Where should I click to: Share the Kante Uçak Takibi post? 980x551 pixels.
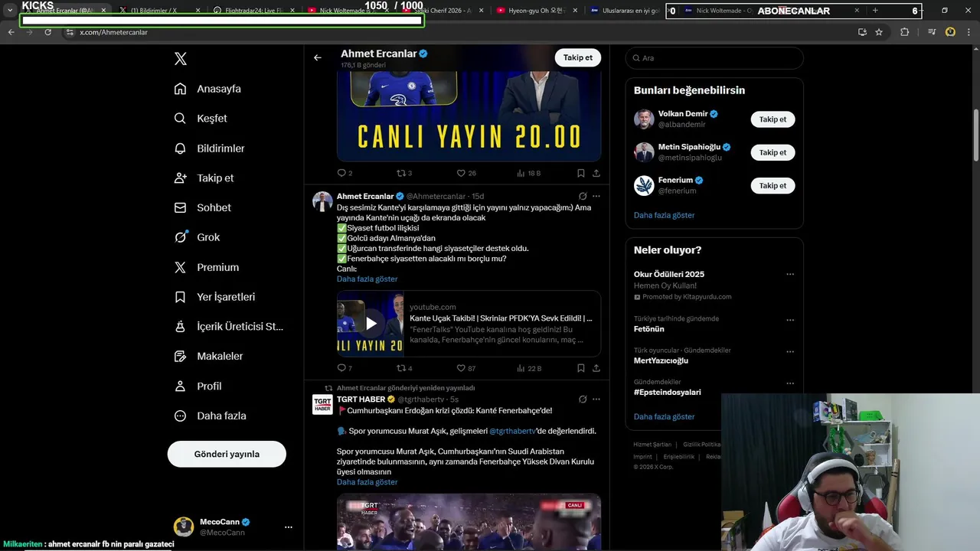pyautogui.click(x=596, y=368)
